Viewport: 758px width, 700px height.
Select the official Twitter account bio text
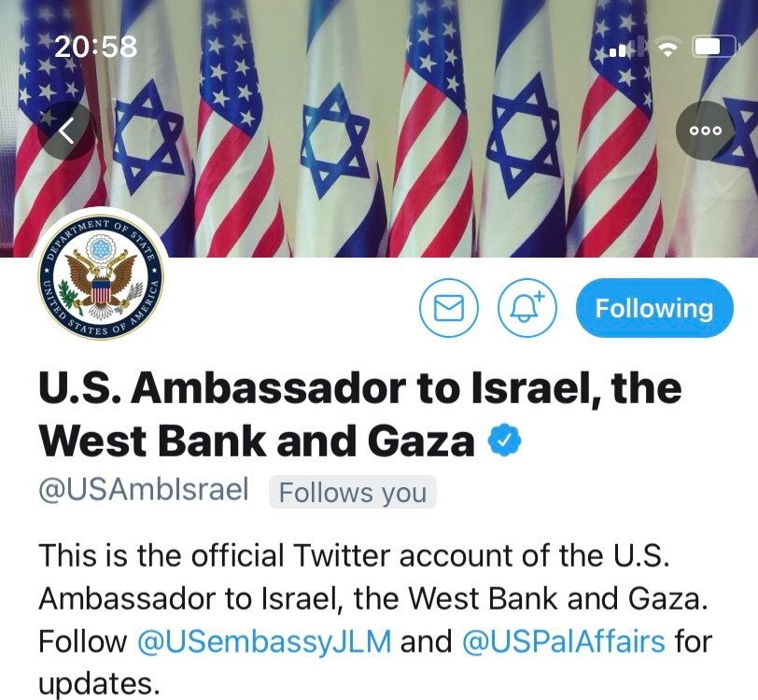(x=373, y=620)
